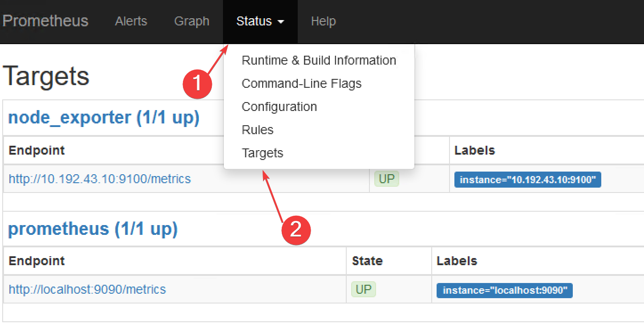Viewport: 644px width, 324px height.
Task: Open the localhost:9090 metrics endpoint link
Action: click(87, 289)
